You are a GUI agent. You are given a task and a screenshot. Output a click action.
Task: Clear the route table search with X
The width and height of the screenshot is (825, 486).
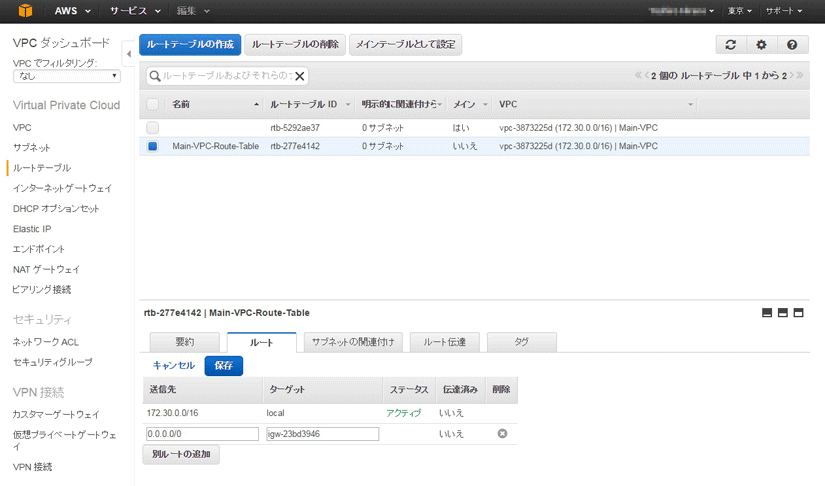pyautogui.click(x=299, y=76)
